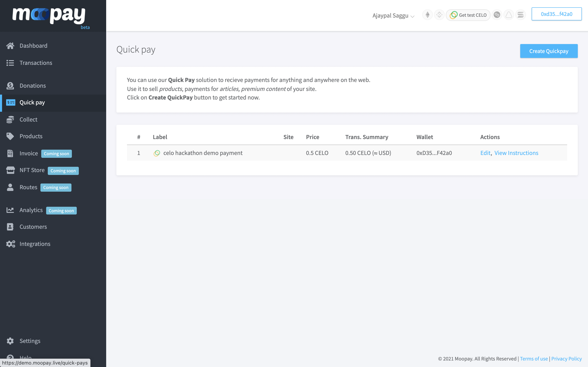Screen dimensions: 588x367
Task: Open the Terms of use link
Action: tap(533, 359)
